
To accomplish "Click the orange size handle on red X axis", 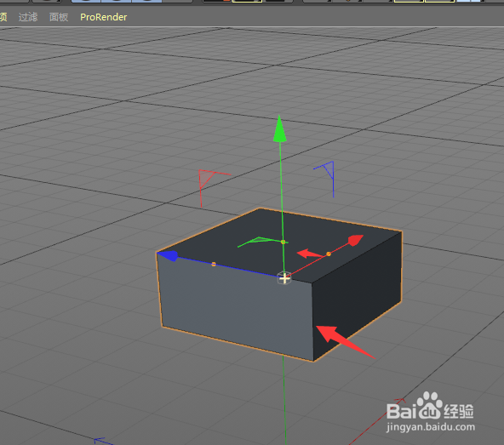I will click(x=329, y=254).
